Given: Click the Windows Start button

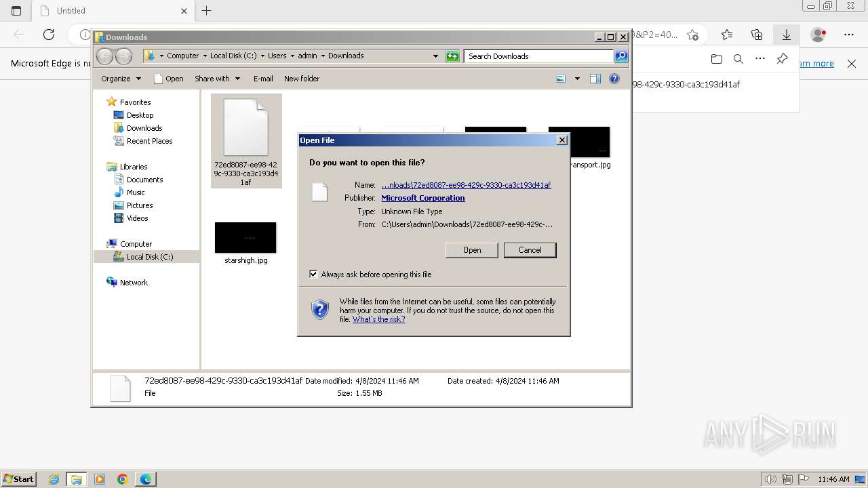Looking at the screenshot, I should point(18,479).
